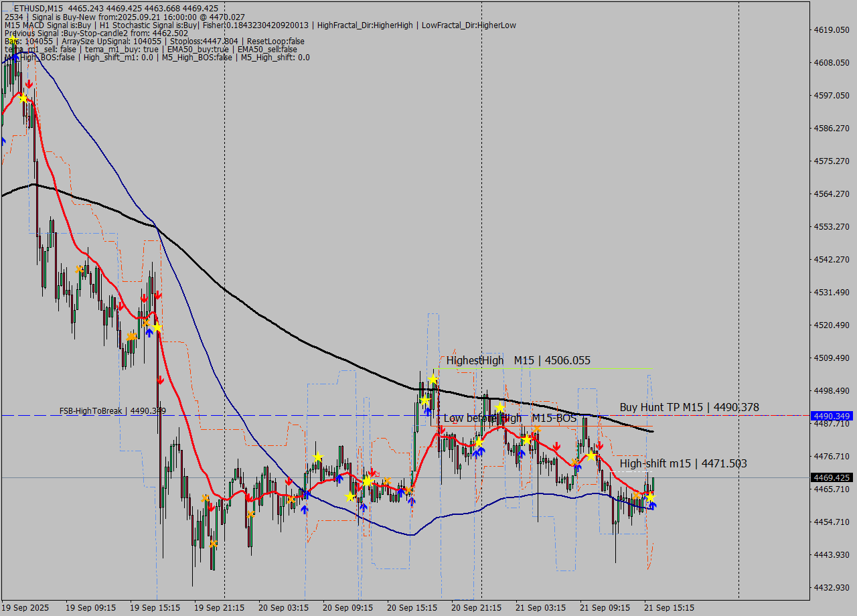This screenshot has width=857, height=616.
Task: Click the current price tag 4469.425
Action: 831,477
